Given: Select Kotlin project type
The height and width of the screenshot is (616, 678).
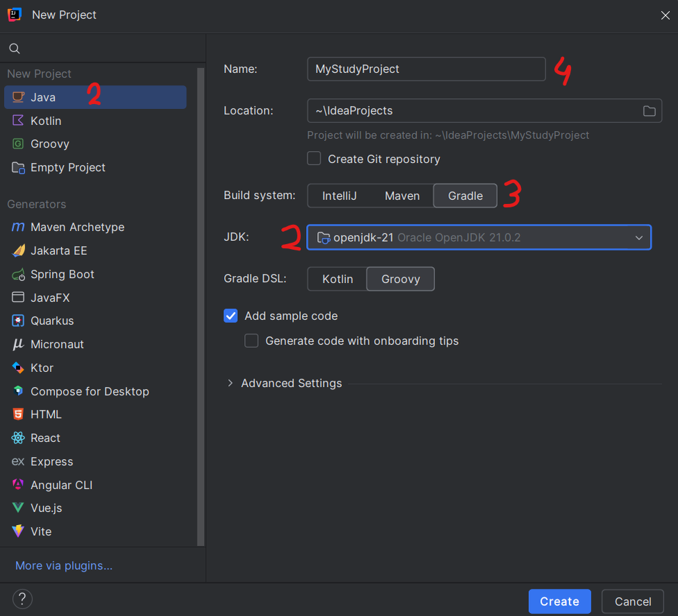Looking at the screenshot, I should coord(95,120).
